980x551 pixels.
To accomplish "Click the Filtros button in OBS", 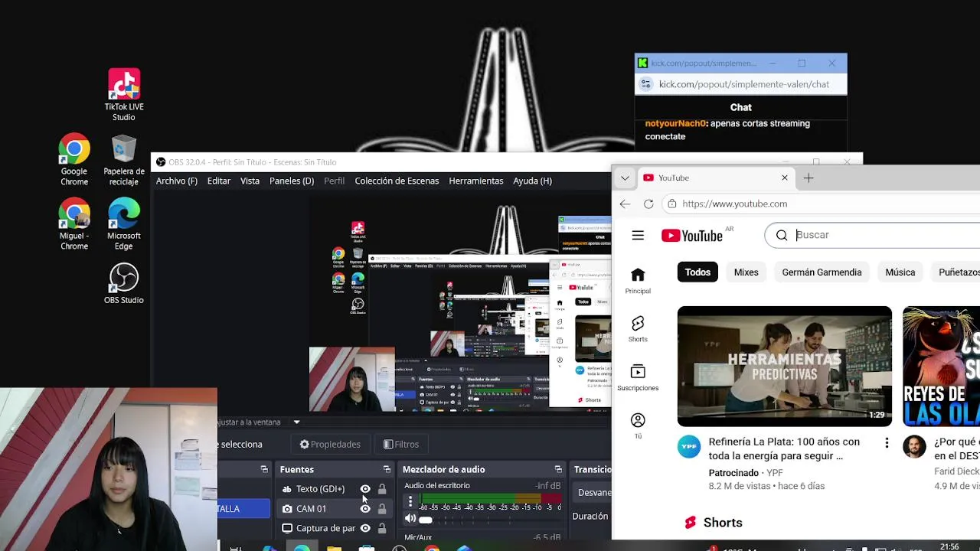I will [401, 444].
